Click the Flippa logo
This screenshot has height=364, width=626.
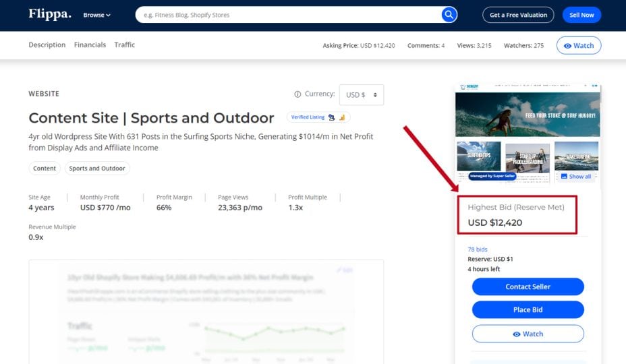(49, 14)
